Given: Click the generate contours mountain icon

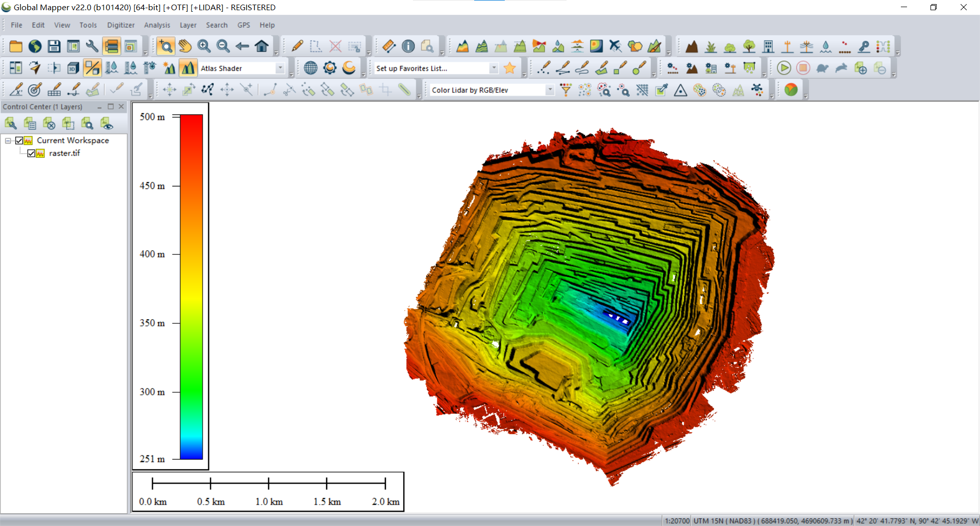Looking at the screenshot, I should (482, 46).
